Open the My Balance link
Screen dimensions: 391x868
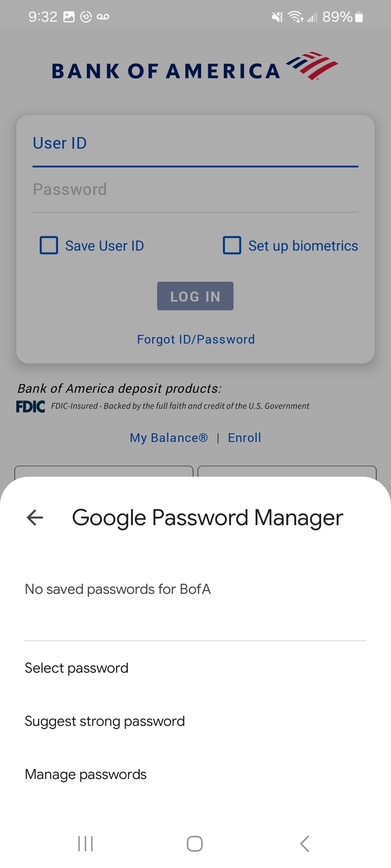(169, 438)
